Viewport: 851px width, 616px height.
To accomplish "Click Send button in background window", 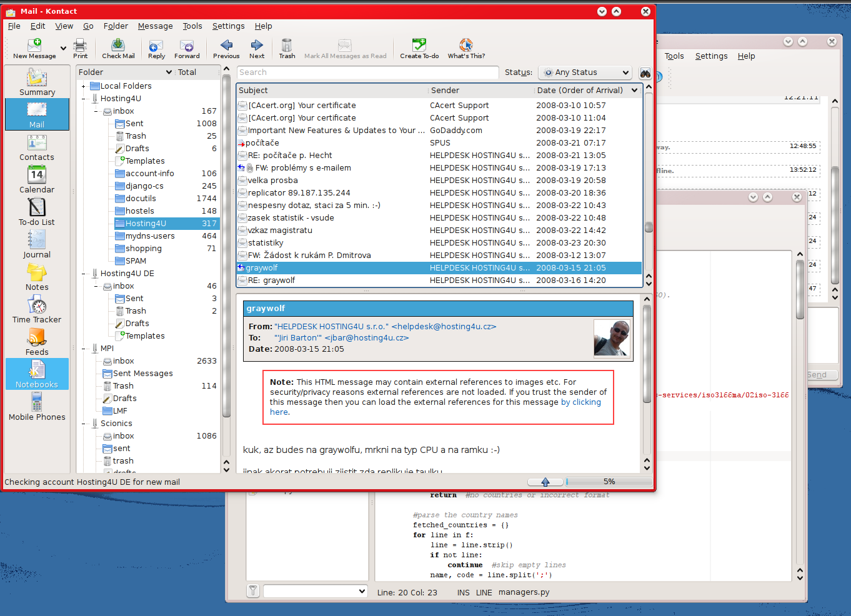I will point(817,375).
